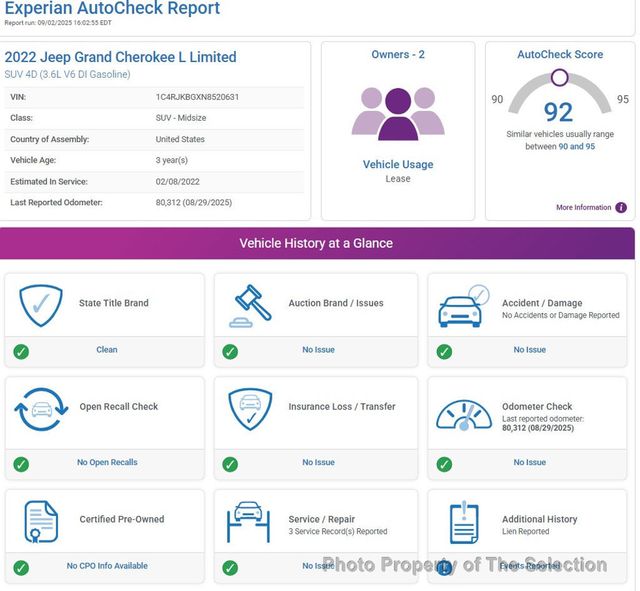Click green checkmark under State Title Brand

point(21,351)
